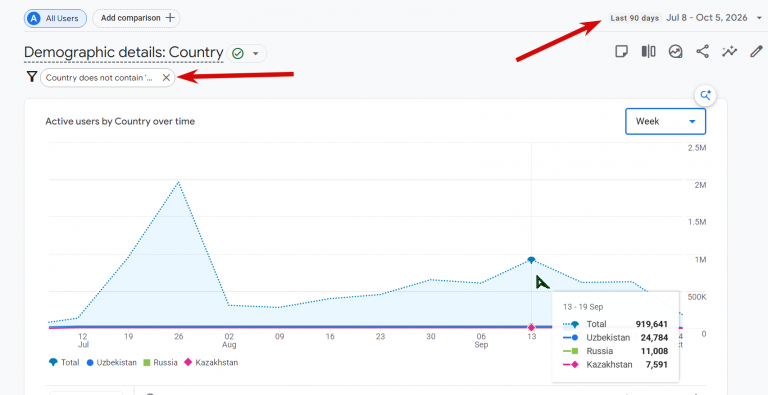768x395 pixels.
Task: Expand dropdown arrow beside report status checkmark
Action: click(x=255, y=53)
